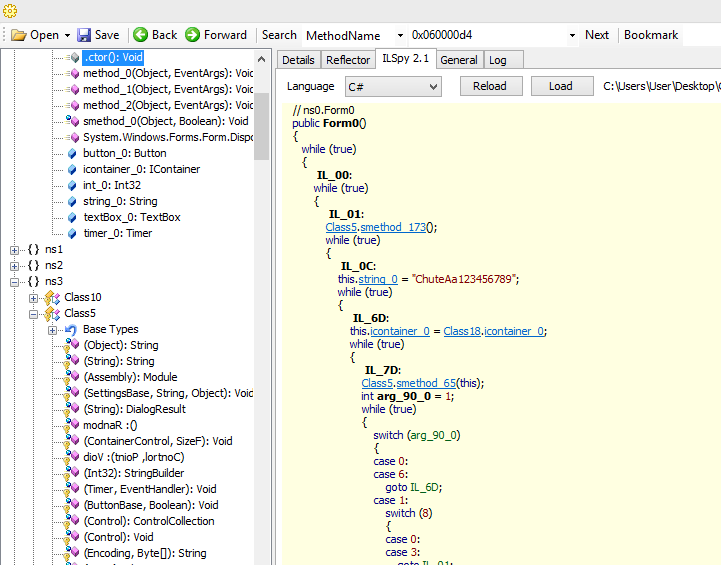This screenshot has width=721, height=565.
Task: Click the method_2 method icon
Action: [x=73, y=105]
